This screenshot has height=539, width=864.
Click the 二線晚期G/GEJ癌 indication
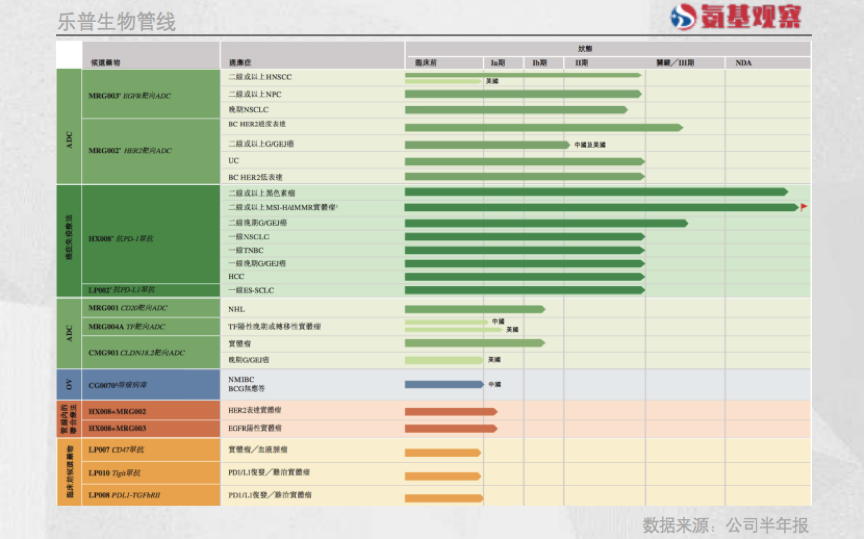(x=257, y=223)
